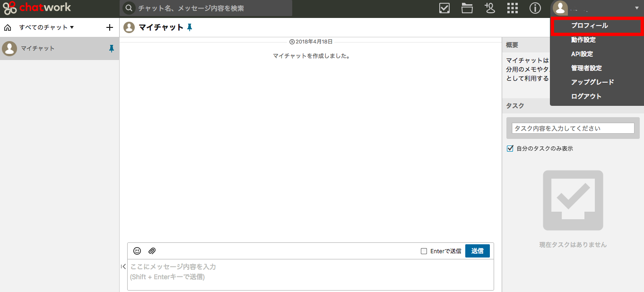Click the add contact icon
Viewport: 644px width, 292px height.
[x=490, y=8]
